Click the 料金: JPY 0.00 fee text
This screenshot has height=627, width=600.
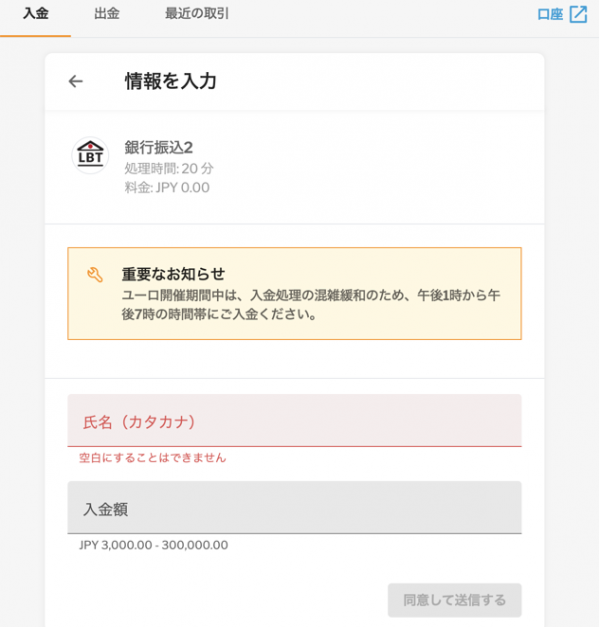(x=167, y=187)
